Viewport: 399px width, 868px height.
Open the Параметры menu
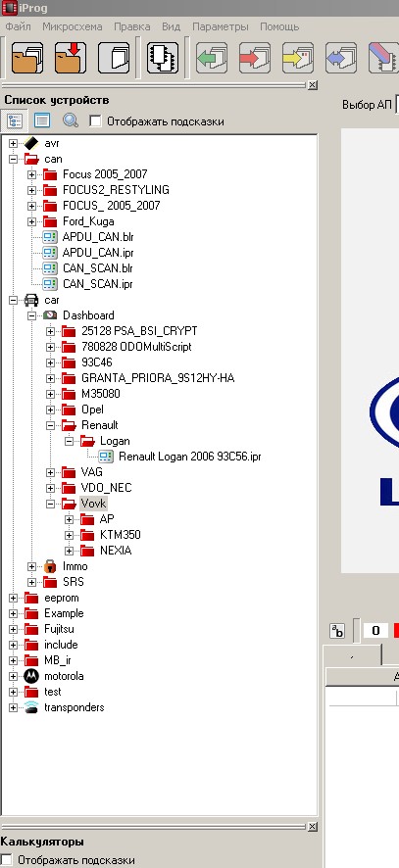point(221,26)
